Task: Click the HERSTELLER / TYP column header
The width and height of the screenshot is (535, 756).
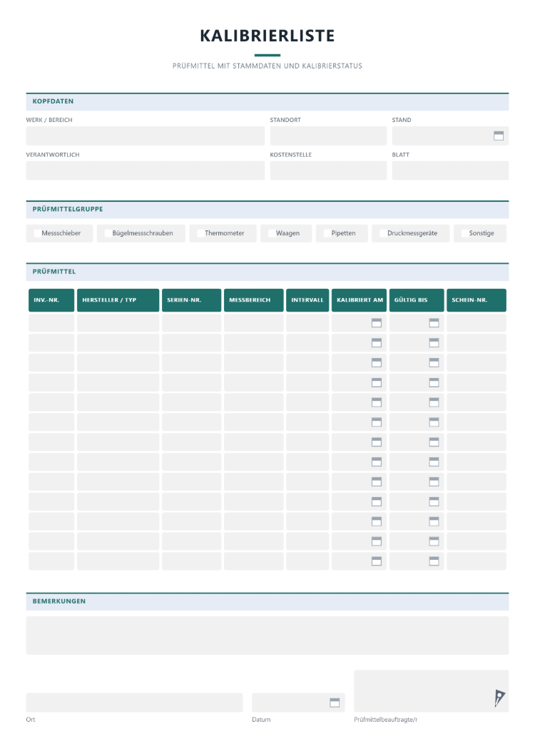Action: 118,300
